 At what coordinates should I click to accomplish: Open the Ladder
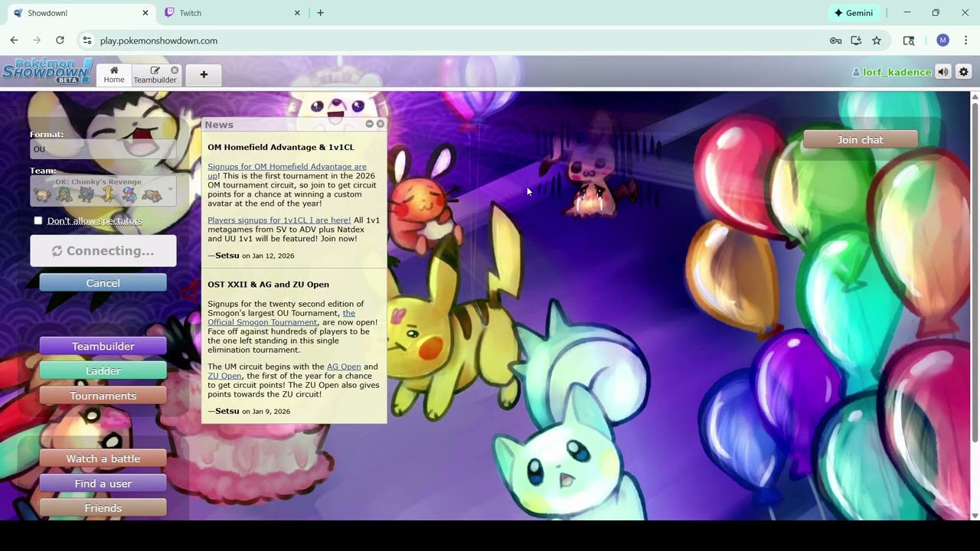(103, 371)
